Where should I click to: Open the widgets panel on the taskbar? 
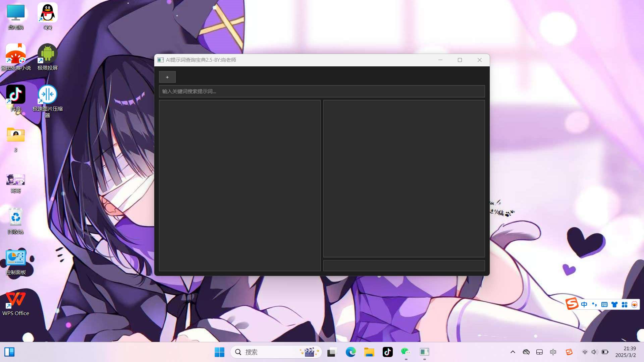[9, 352]
